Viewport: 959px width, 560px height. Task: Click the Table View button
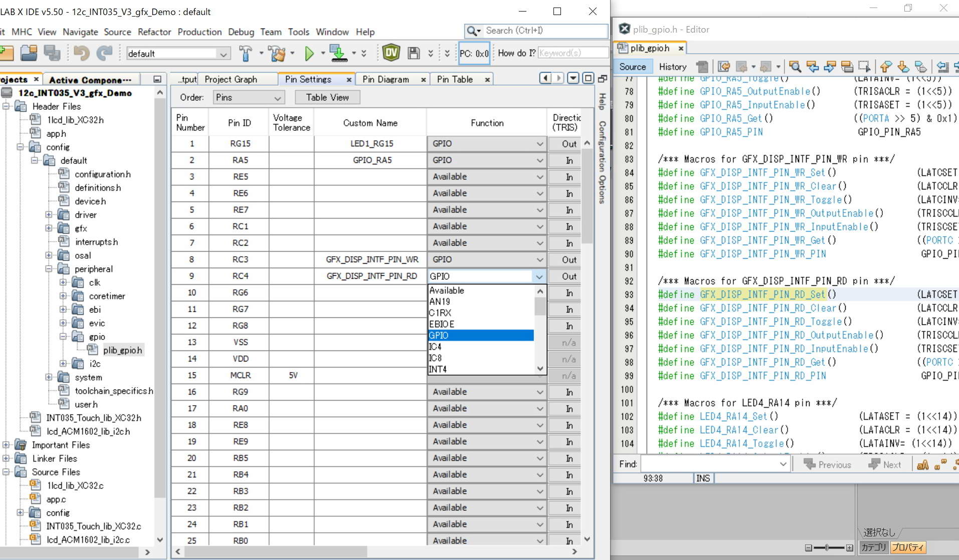coord(327,97)
